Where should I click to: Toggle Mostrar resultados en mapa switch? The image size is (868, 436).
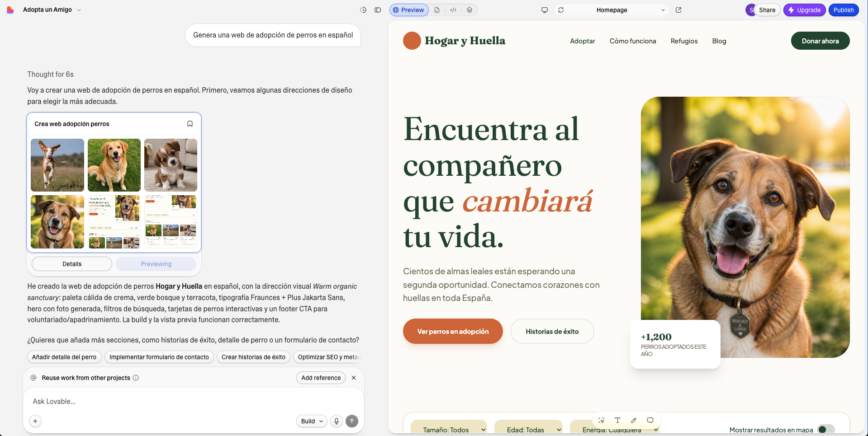coord(826,430)
